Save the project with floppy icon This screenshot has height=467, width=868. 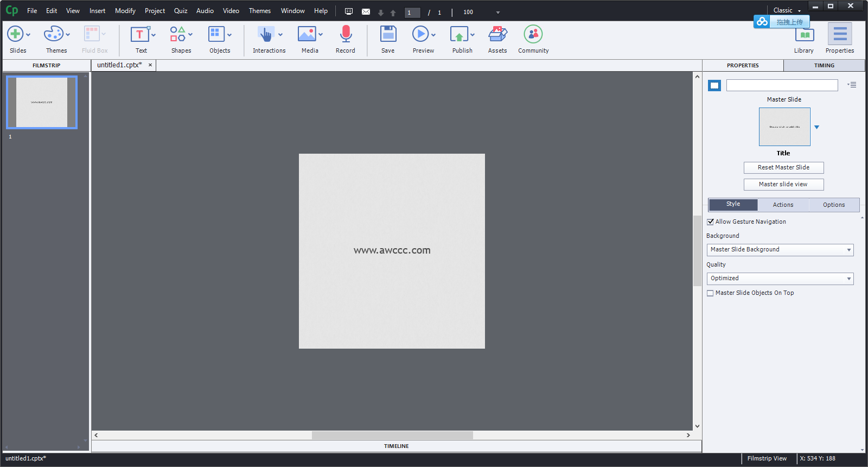(x=388, y=34)
